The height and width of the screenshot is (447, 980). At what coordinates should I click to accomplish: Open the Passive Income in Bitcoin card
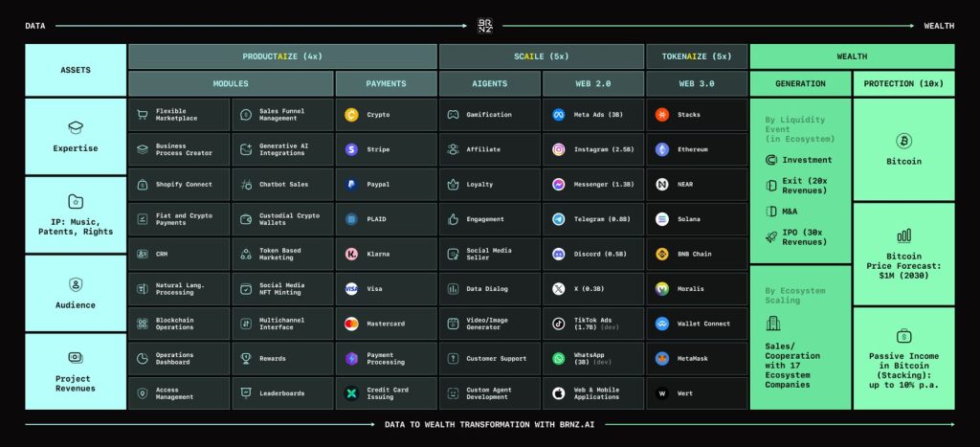(x=903, y=358)
